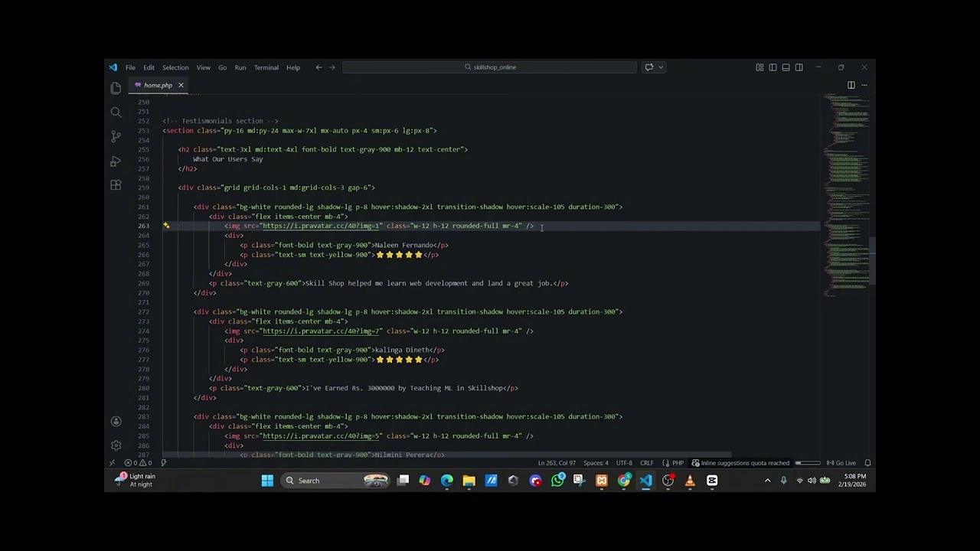This screenshot has height=551, width=980.
Task: Open the Terminal menu
Action: point(266,67)
